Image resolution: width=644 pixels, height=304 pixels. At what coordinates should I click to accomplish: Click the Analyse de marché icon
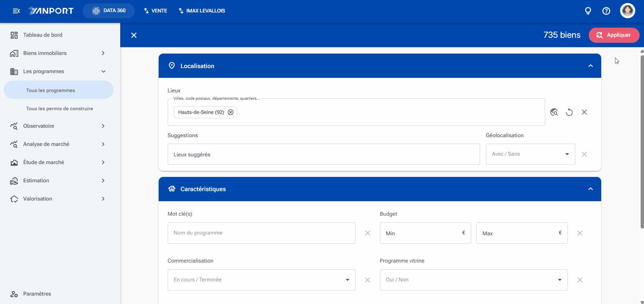point(14,144)
